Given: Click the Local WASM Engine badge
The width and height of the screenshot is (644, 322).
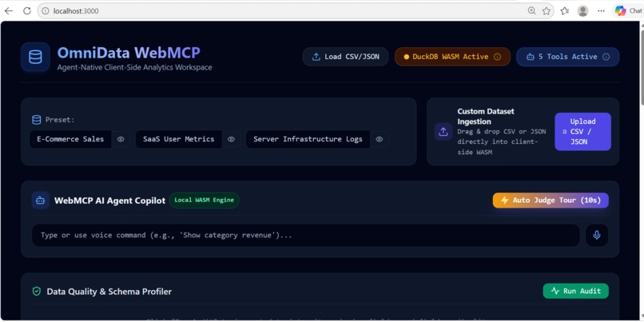Looking at the screenshot, I should pyautogui.click(x=204, y=201).
